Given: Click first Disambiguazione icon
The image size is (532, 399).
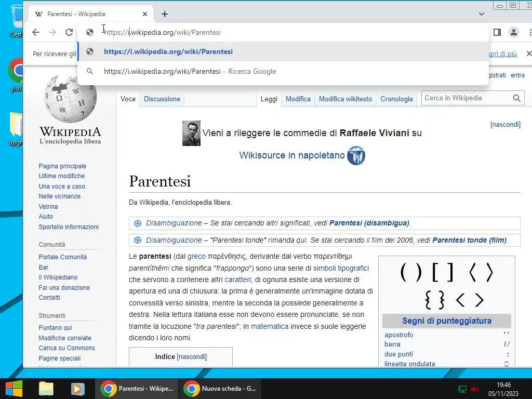Looking at the screenshot, I should pyautogui.click(x=137, y=223).
